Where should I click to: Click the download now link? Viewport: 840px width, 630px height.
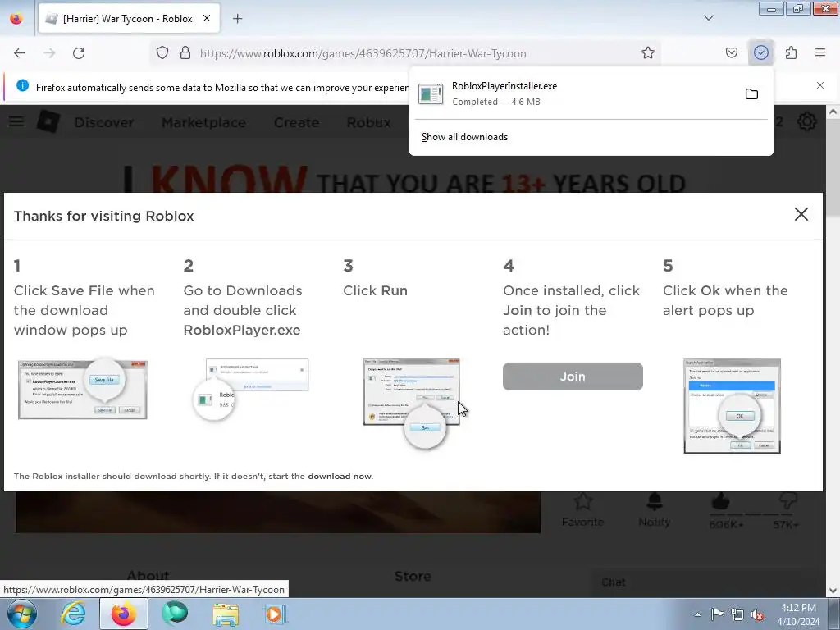(x=340, y=477)
